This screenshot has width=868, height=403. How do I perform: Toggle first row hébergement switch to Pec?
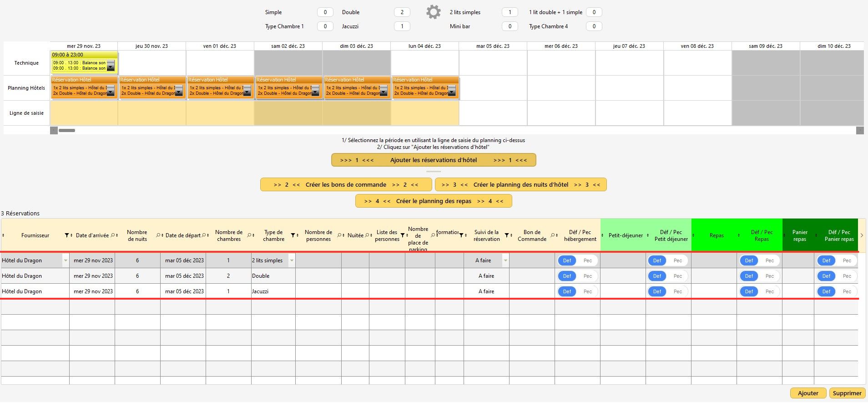(x=587, y=260)
